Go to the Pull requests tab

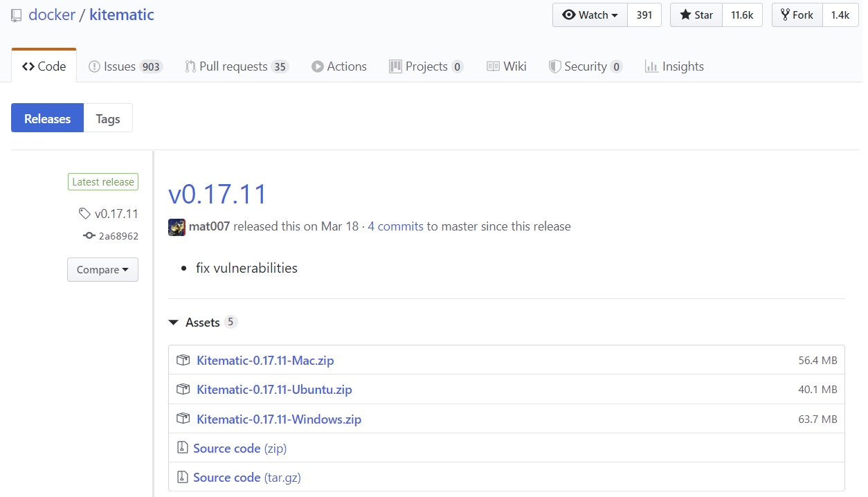pos(233,66)
